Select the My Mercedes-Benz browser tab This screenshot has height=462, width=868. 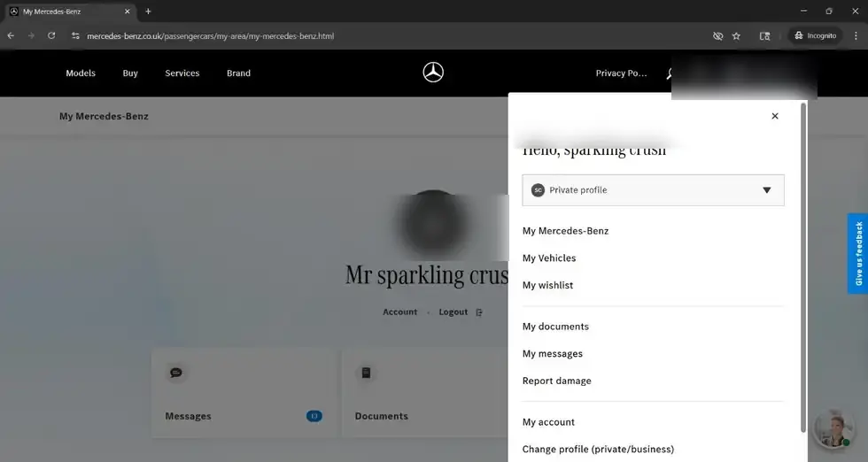click(x=70, y=12)
